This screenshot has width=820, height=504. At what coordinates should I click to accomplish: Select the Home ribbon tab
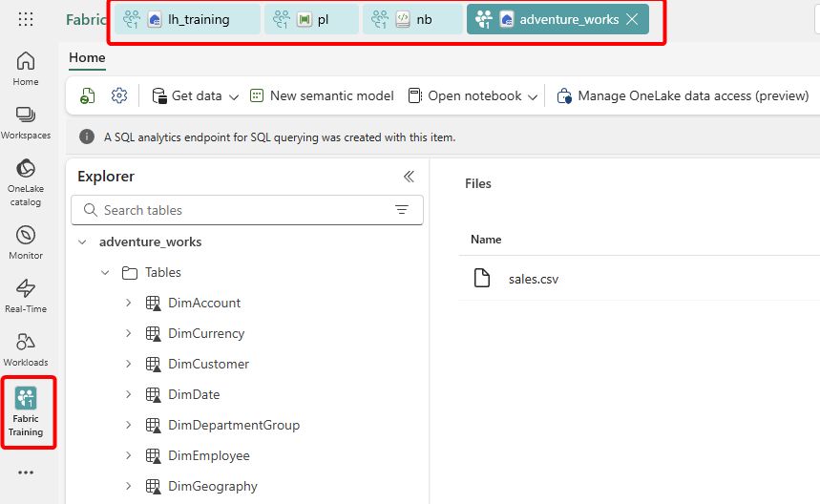pyautogui.click(x=87, y=57)
